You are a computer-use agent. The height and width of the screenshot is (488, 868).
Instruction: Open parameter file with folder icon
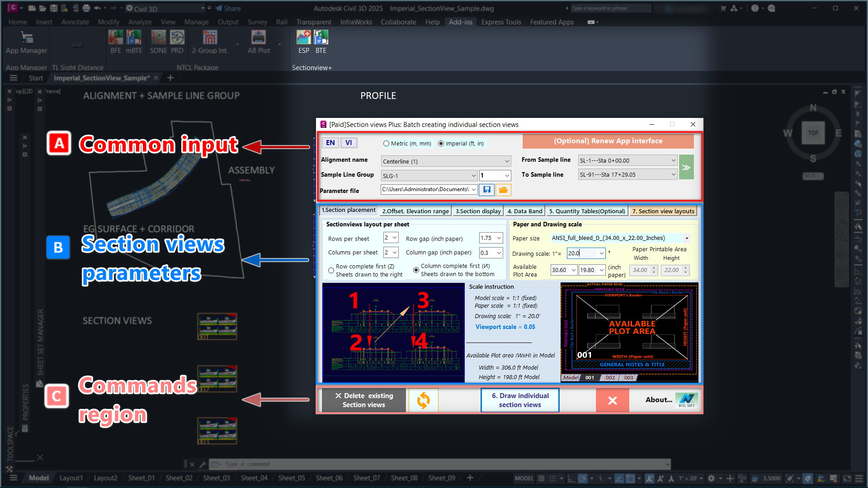click(503, 190)
